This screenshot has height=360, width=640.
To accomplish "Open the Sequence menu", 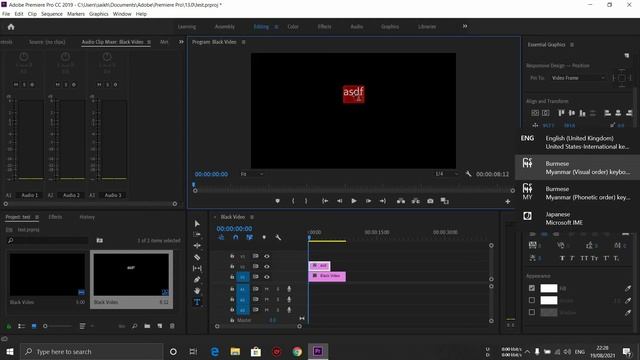I will point(52,14).
